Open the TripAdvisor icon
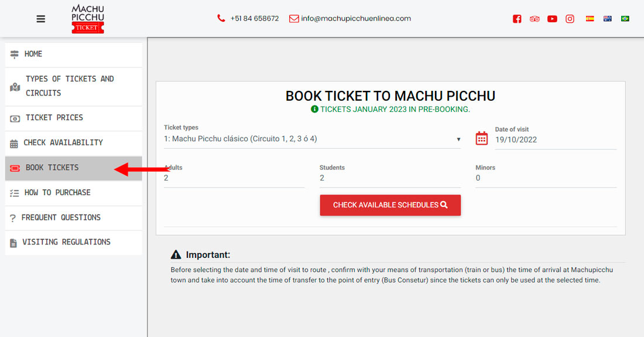644x337 pixels. [x=535, y=19]
